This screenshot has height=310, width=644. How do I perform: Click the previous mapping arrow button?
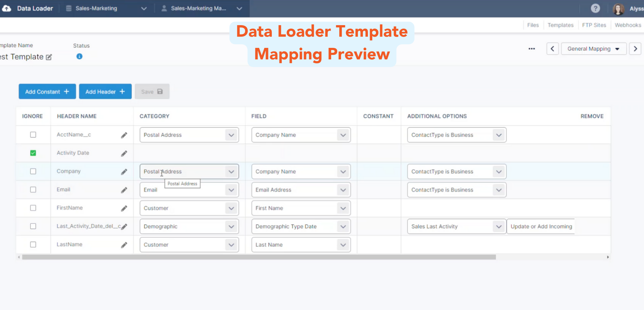point(552,49)
